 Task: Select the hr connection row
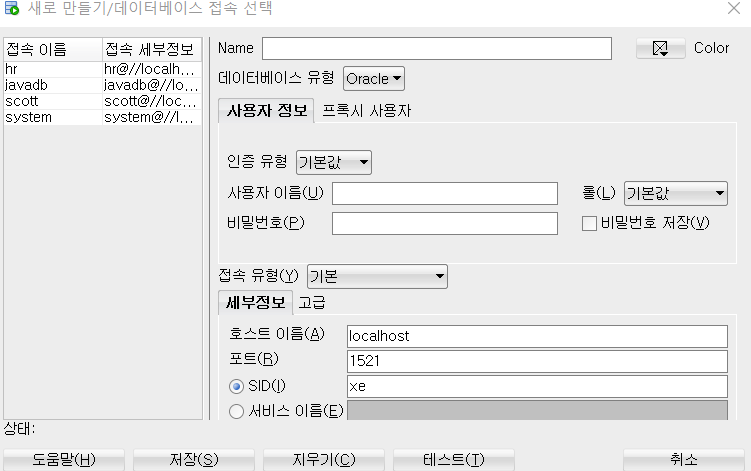click(x=103, y=69)
